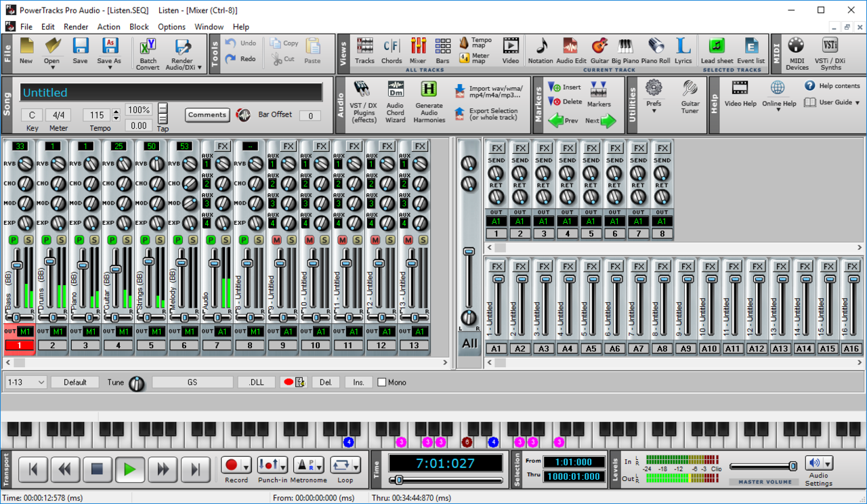Click the Bass track volume fader
This screenshot has width=867, height=504.
[18, 265]
